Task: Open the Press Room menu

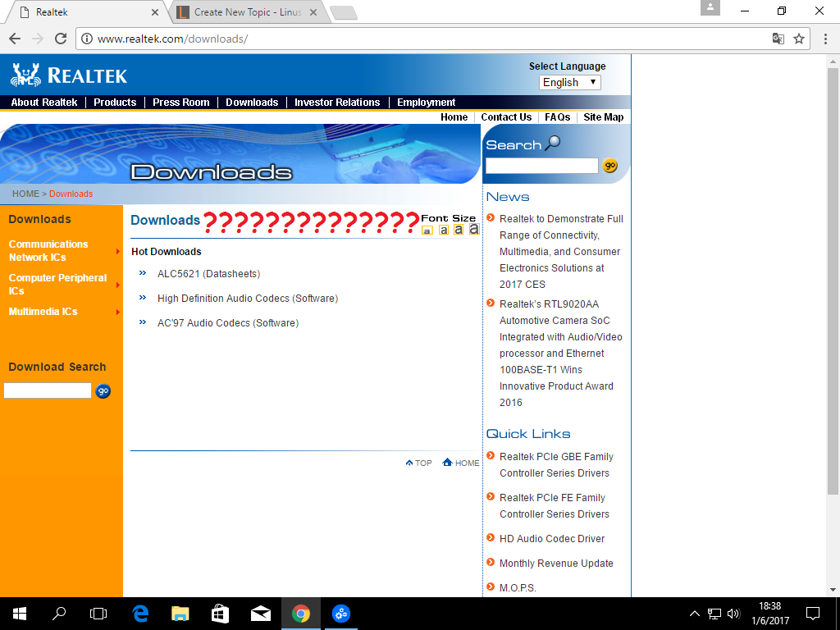Action: point(181,103)
